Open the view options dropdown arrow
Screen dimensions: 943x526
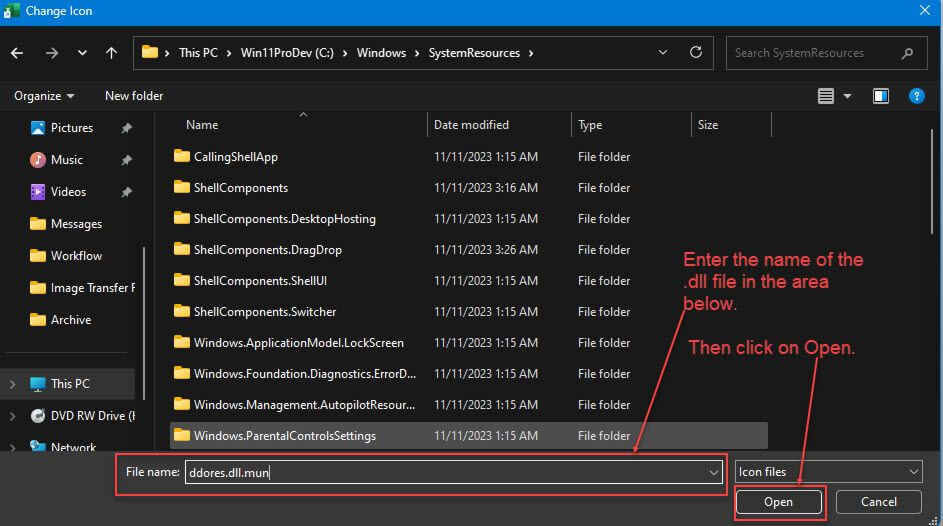tap(847, 96)
